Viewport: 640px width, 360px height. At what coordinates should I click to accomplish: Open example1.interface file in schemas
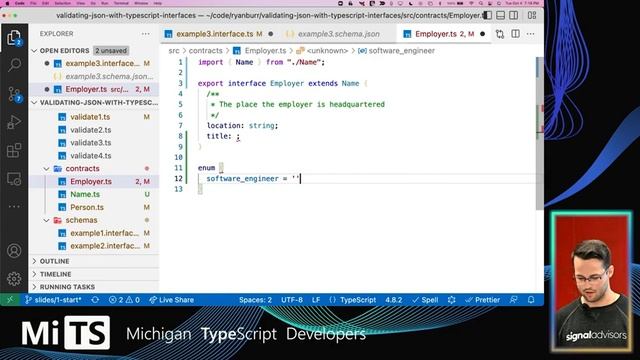tap(104, 233)
